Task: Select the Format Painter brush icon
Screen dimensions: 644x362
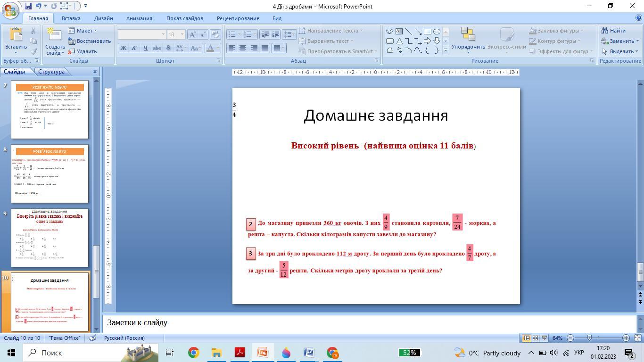Action: [33, 51]
